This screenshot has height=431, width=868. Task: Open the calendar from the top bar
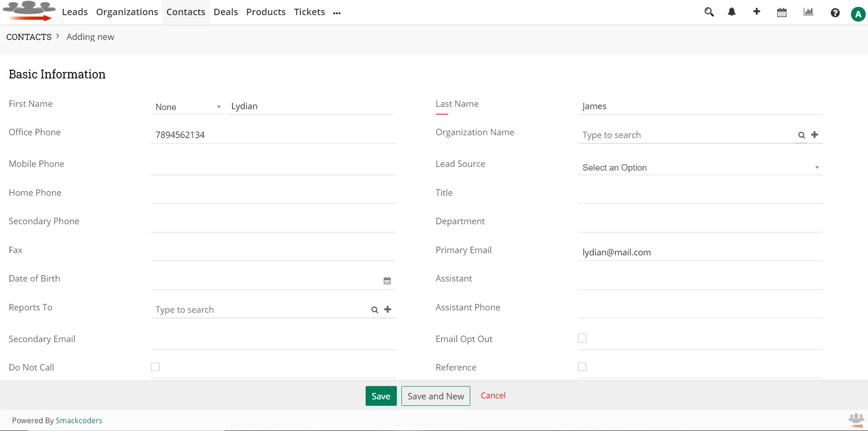click(782, 12)
